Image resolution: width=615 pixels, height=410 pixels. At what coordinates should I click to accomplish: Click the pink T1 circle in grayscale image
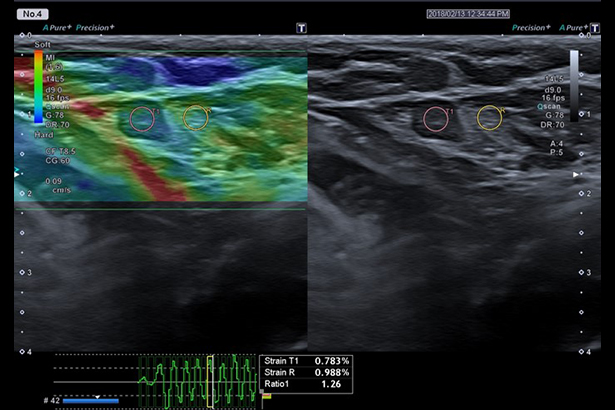pos(436,119)
